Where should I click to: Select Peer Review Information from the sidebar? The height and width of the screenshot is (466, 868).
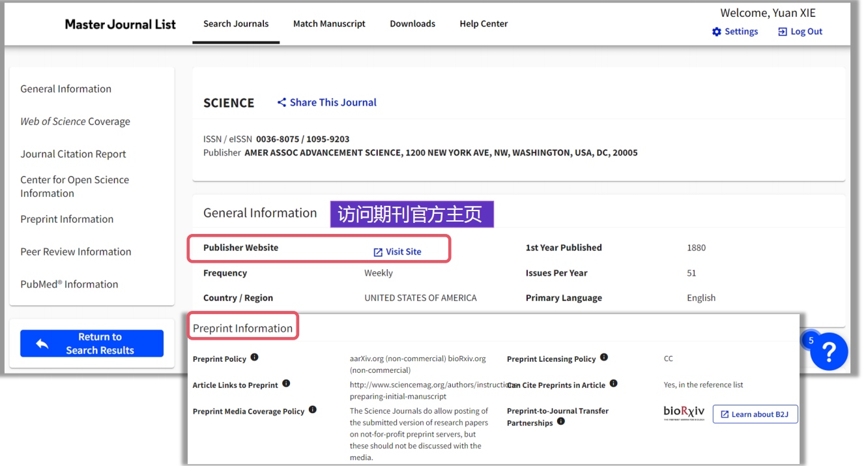pos(76,252)
